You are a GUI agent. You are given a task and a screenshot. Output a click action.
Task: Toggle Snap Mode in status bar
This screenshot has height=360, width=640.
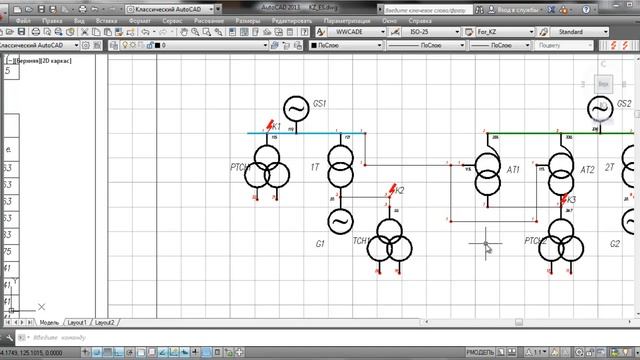click(97, 352)
